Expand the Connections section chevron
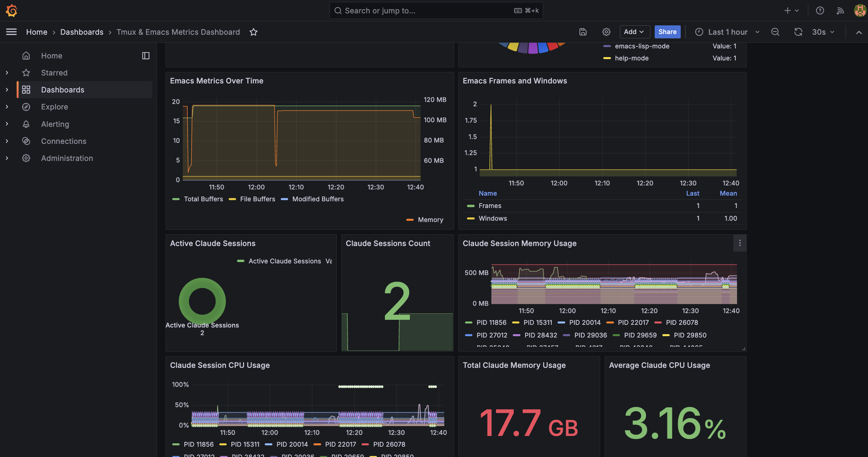 tap(7, 141)
